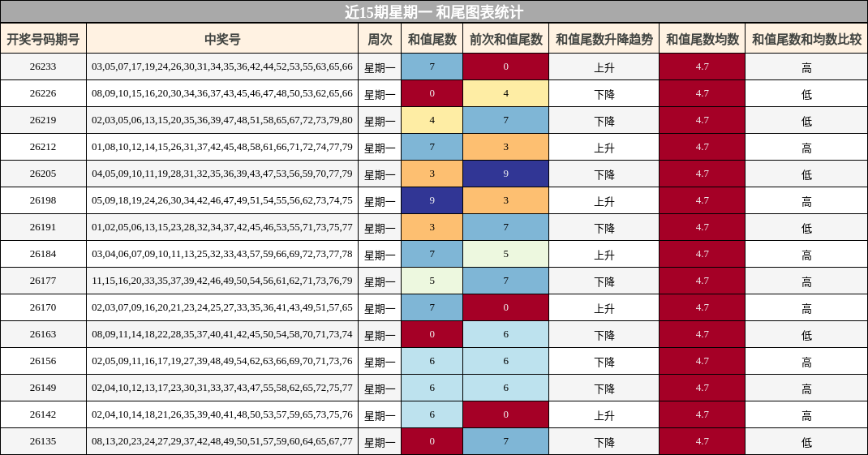Click winning numbers starting 04,05,09,10,11
868x455 pixels.
point(222,174)
